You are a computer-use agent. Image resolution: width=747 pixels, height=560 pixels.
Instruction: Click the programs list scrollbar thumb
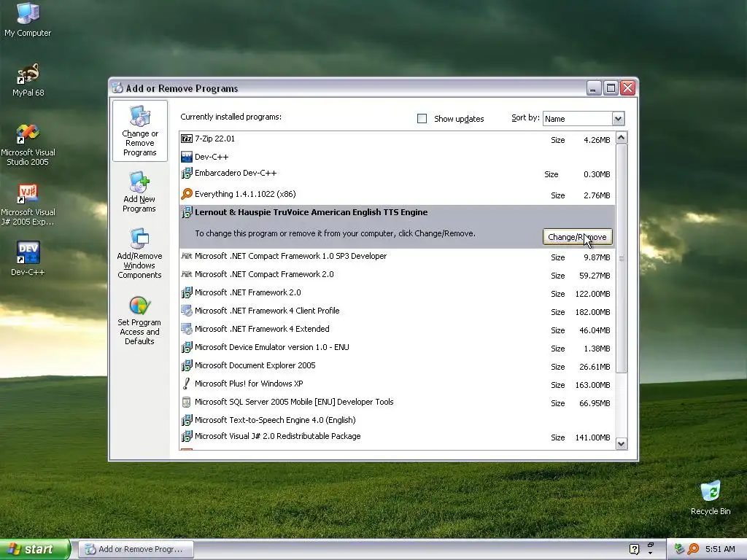pyautogui.click(x=622, y=258)
